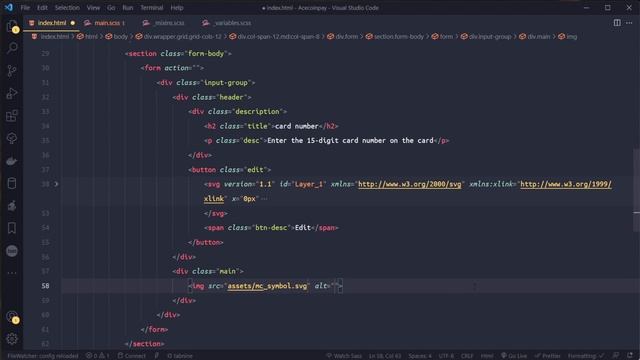Open the body breadcrumb item
The height and width of the screenshot is (360, 640).
117,37
